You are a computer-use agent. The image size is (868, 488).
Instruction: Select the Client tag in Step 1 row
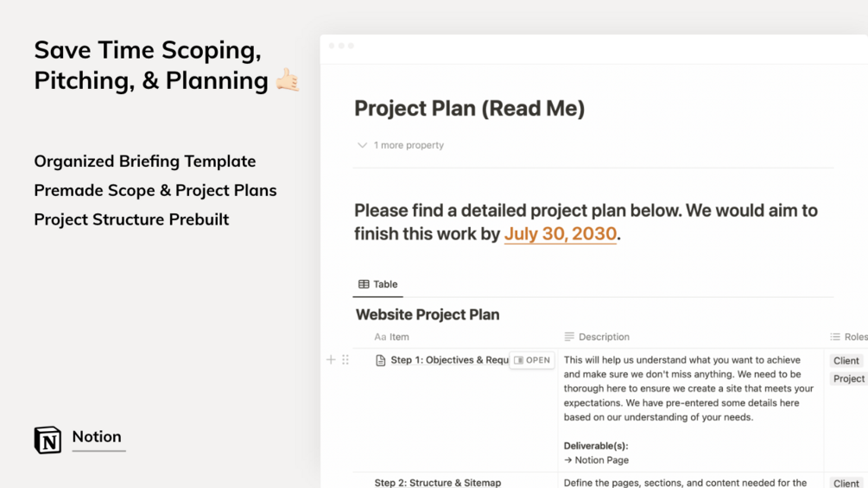coord(846,361)
